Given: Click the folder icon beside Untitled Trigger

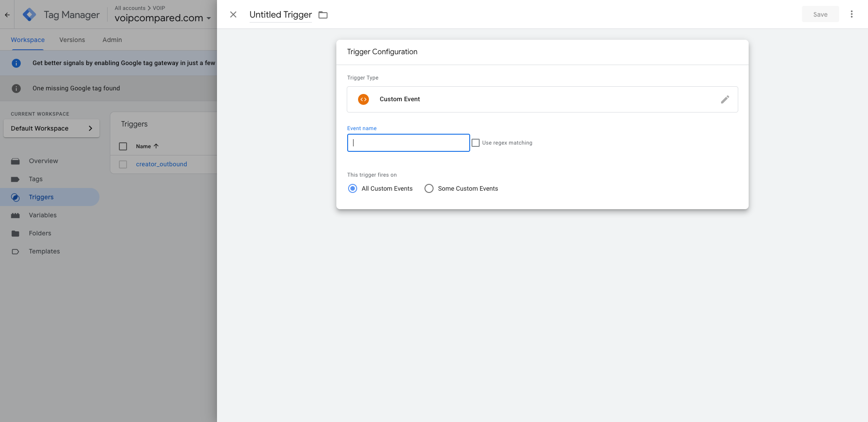Looking at the screenshot, I should coord(323,15).
